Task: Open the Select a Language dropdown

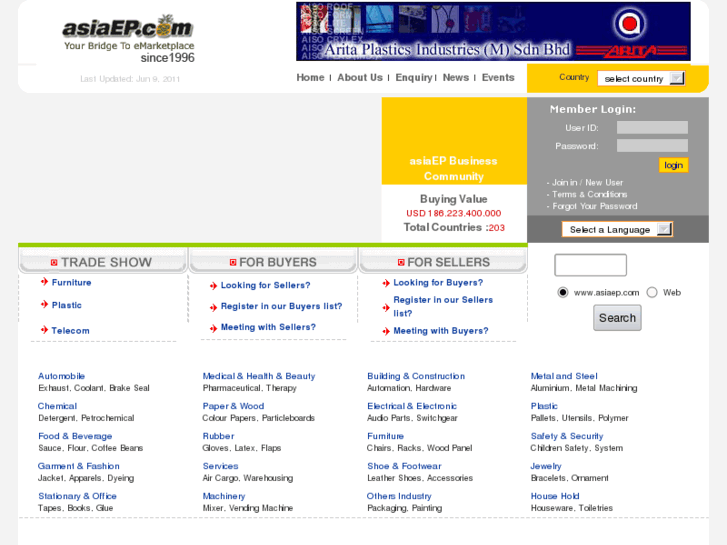Action: coord(617,229)
